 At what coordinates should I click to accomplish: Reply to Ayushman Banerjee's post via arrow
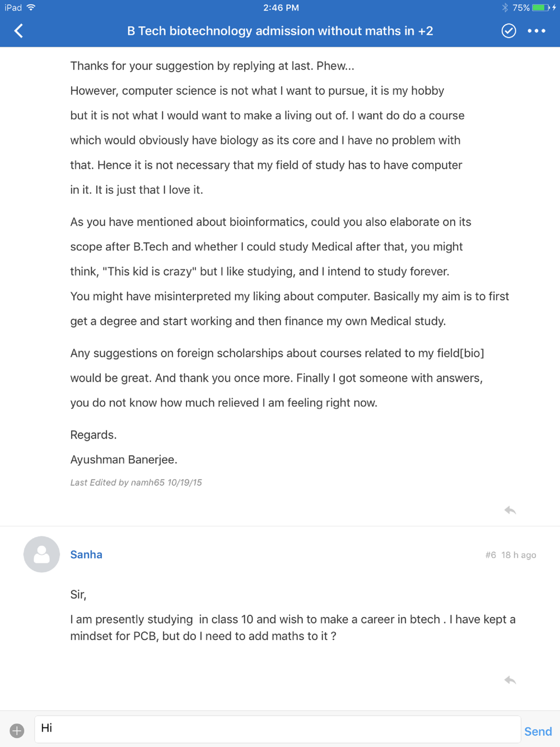510,510
